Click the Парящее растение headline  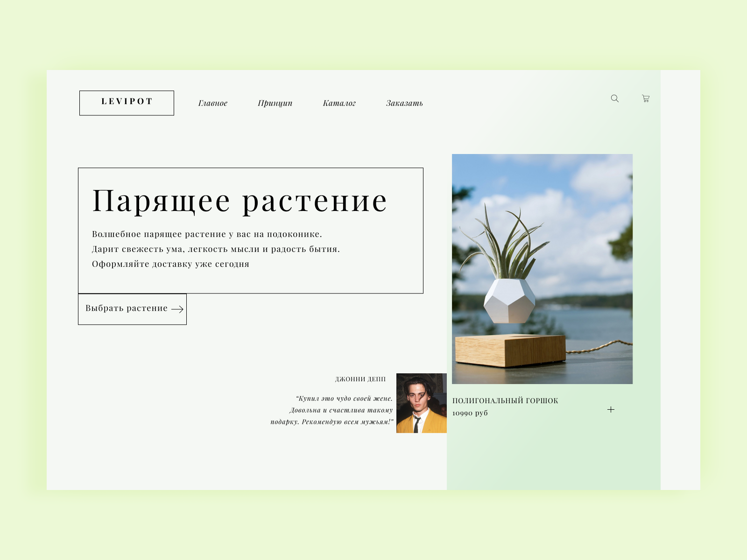[240, 201]
